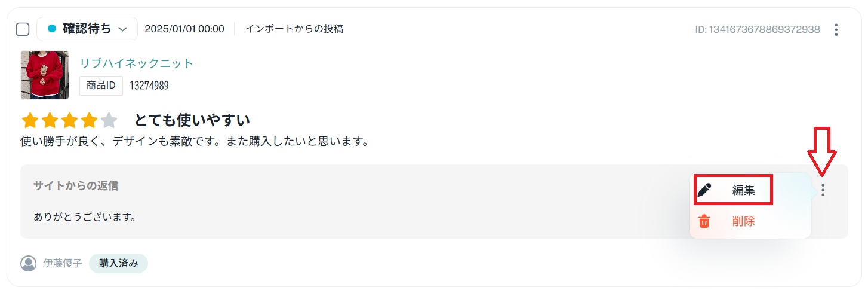This screenshot has width=868, height=296.
Task: Click the インポートからの投稿 source label
Action: (294, 29)
